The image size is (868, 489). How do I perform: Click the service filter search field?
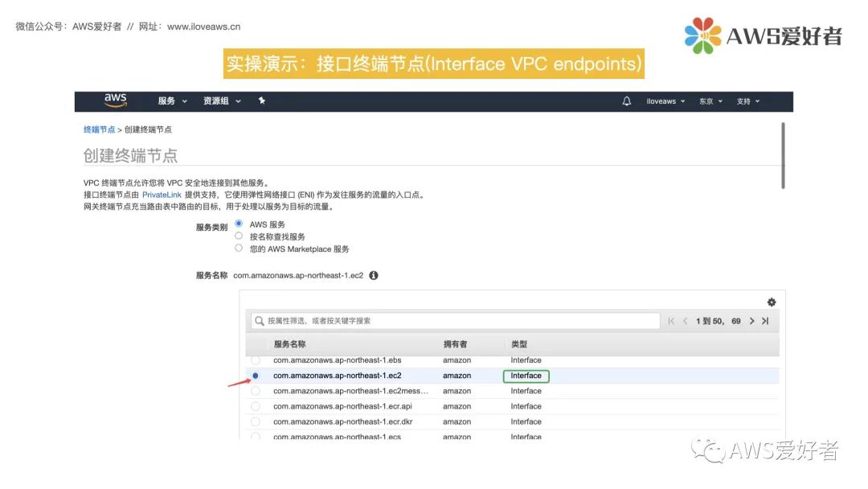point(456,321)
